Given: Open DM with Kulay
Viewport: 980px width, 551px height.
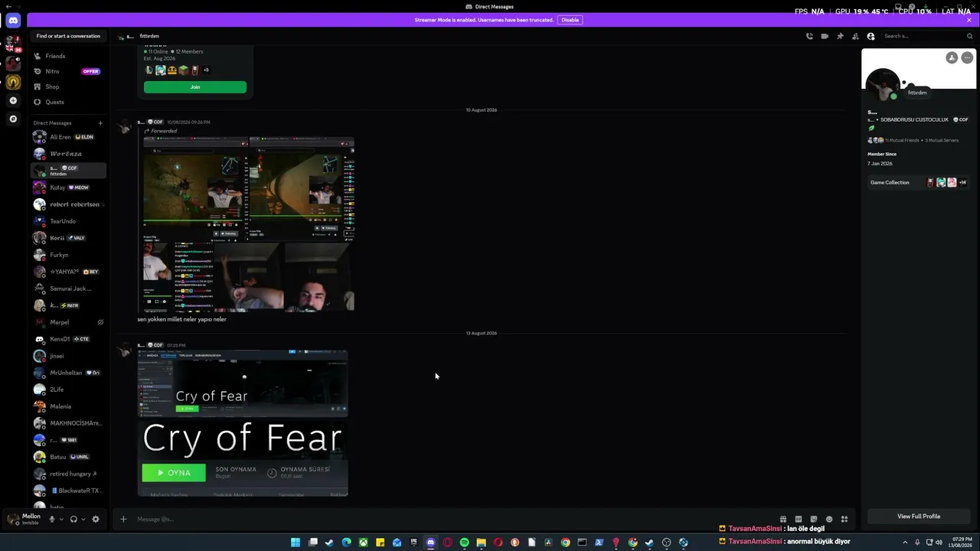Looking at the screenshot, I should pyautogui.click(x=69, y=187).
